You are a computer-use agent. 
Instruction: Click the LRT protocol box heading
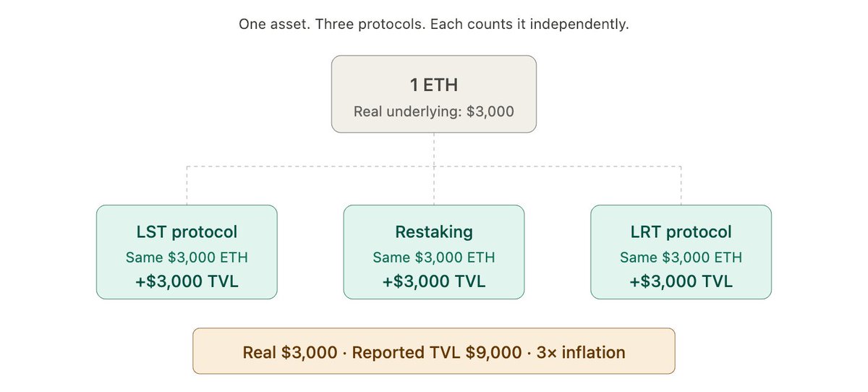tap(681, 232)
